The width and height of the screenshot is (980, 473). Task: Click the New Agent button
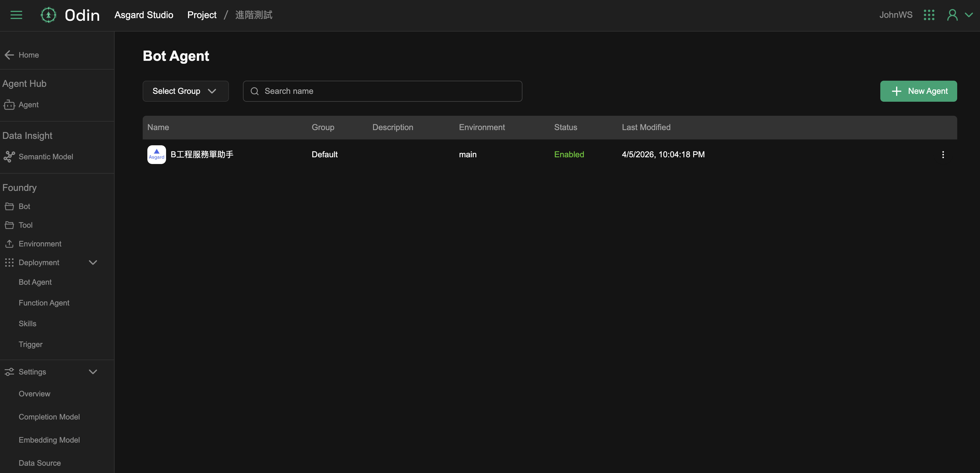click(918, 91)
